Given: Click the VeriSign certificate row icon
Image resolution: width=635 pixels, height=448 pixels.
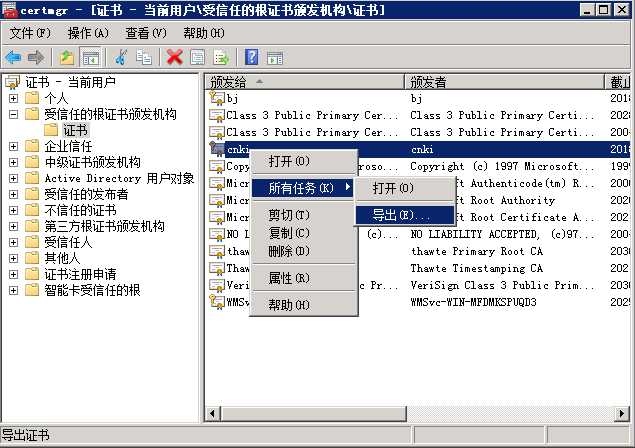Looking at the screenshot, I should (x=217, y=285).
